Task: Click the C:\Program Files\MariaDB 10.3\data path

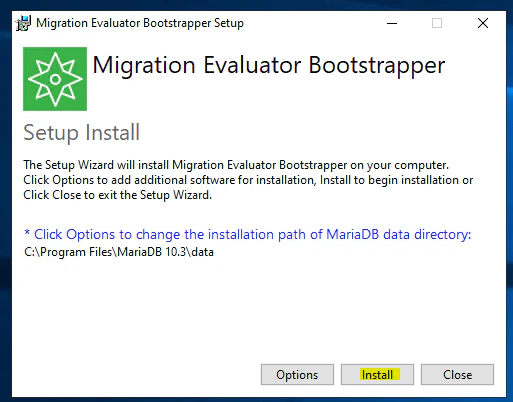Action: [x=119, y=252]
